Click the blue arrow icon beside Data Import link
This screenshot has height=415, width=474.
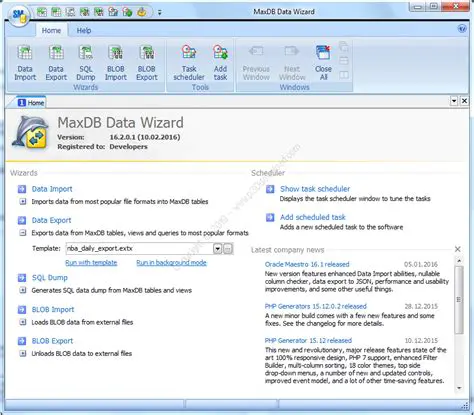(22, 189)
